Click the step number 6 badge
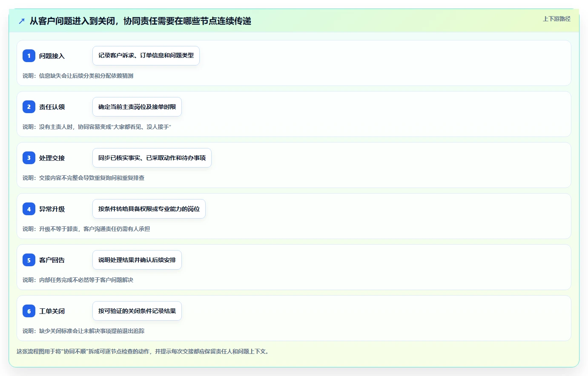 29,311
